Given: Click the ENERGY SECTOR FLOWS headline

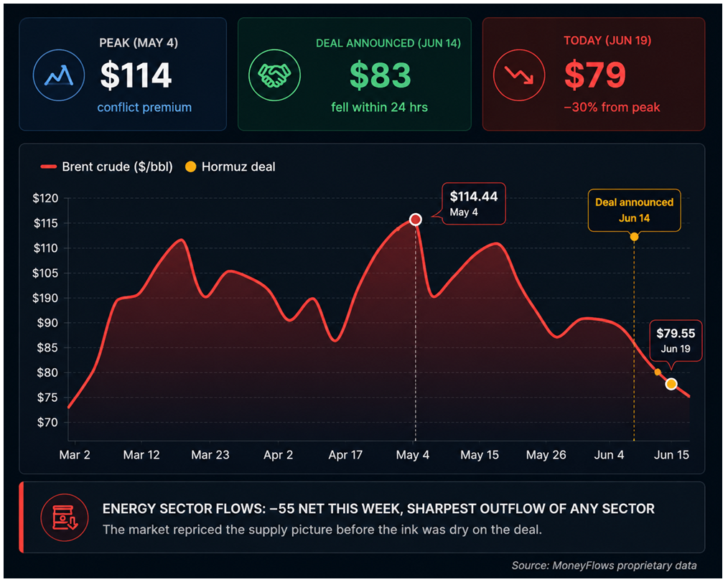Looking at the screenshot, I should pos(378,509).
